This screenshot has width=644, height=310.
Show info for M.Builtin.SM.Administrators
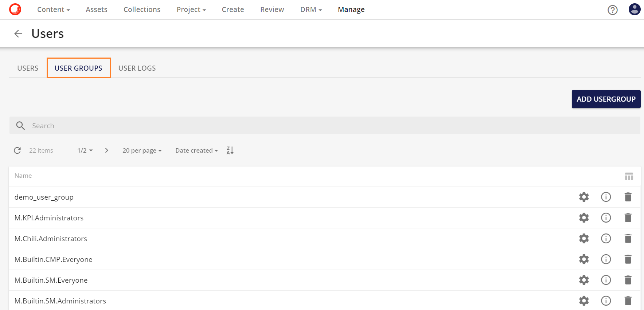(606, 301)
